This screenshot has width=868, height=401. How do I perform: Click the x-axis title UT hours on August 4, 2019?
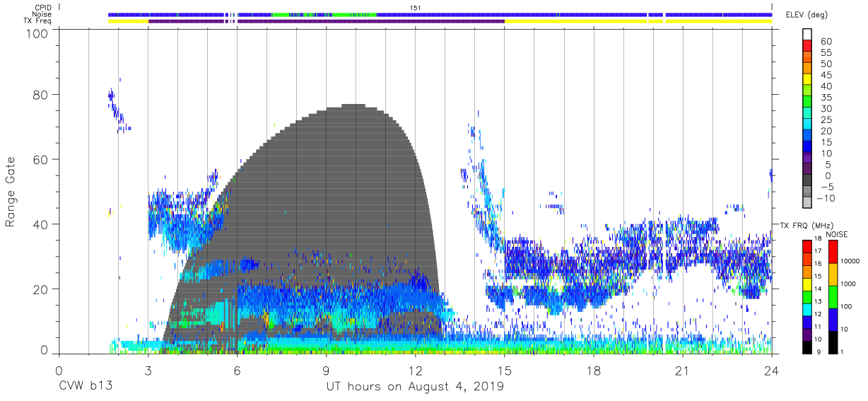(x=415, y=387)
